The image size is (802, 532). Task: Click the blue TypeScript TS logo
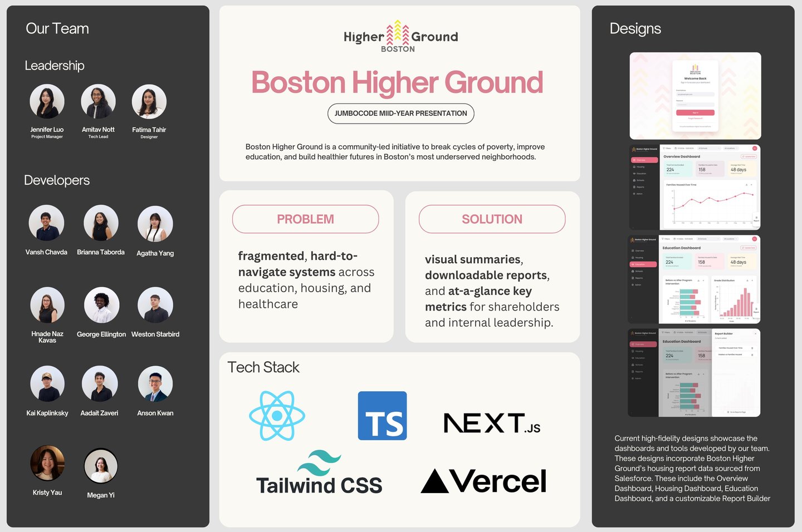382,416
